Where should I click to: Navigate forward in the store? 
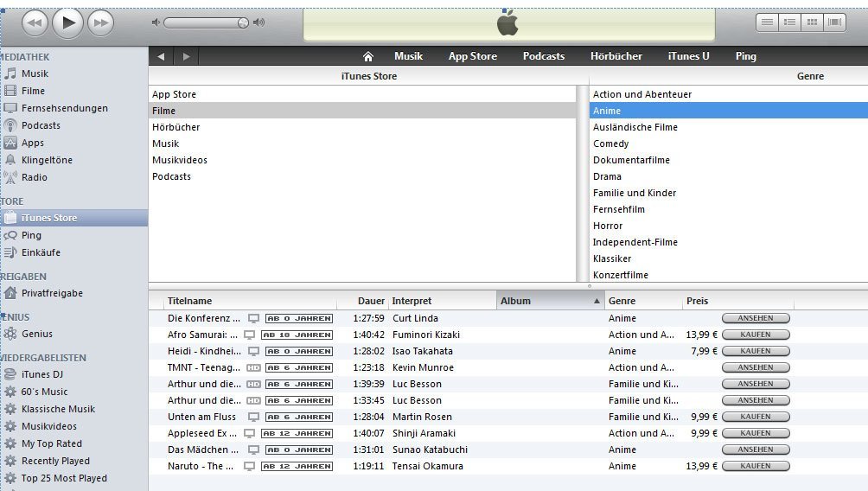pos(186,56)
